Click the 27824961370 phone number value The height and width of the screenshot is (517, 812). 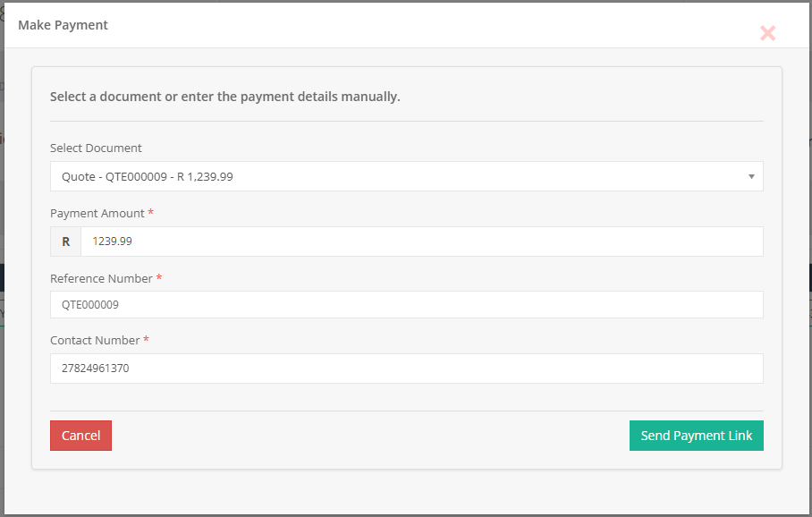(95, 369)
